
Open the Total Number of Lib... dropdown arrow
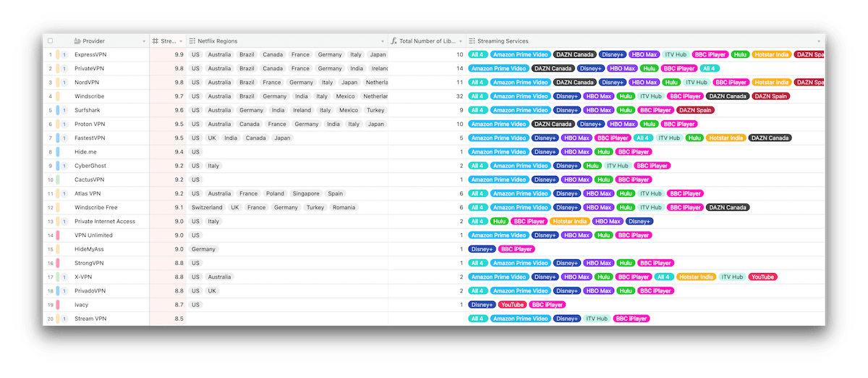tap(461, 41)
